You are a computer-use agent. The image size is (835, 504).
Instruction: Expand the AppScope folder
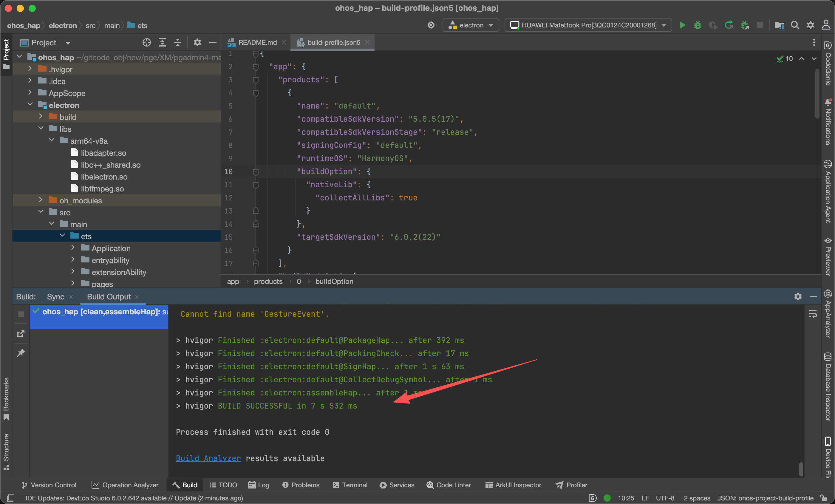(30, 92)
